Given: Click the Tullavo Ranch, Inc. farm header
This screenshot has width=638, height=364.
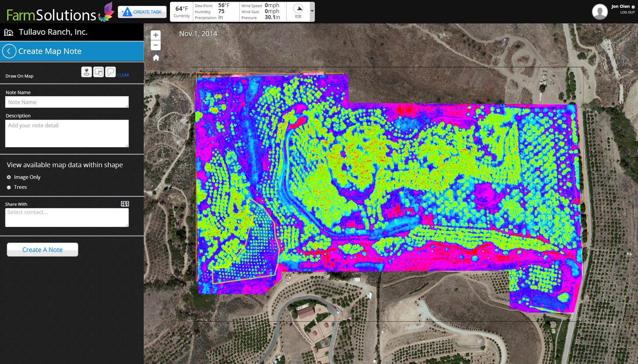Looking at the screenshot, I should [x=53, y=32].
